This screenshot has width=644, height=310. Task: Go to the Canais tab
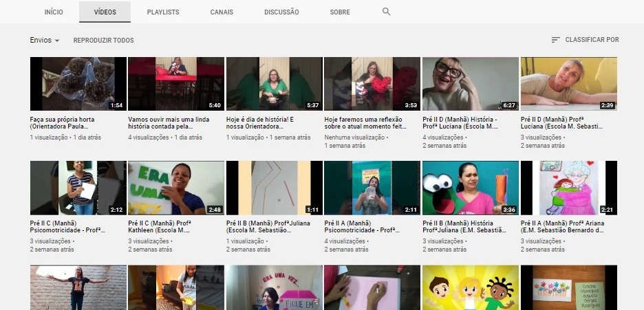click(222, 12)
